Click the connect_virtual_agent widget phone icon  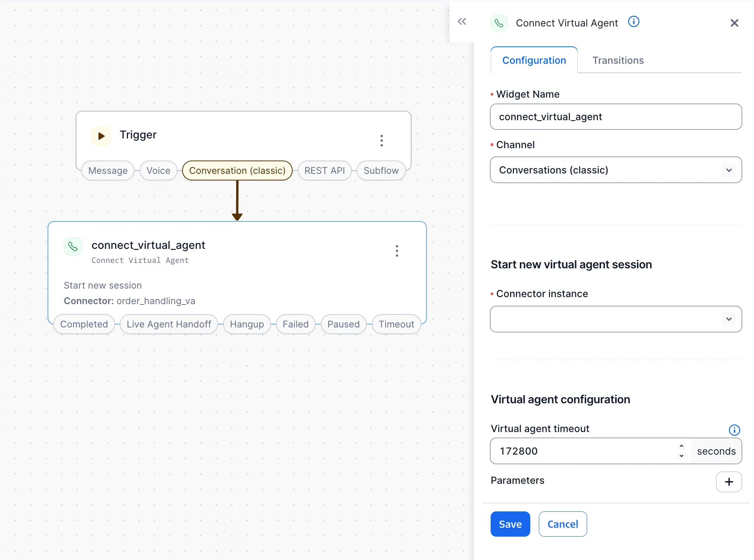[x=73, y=247]
